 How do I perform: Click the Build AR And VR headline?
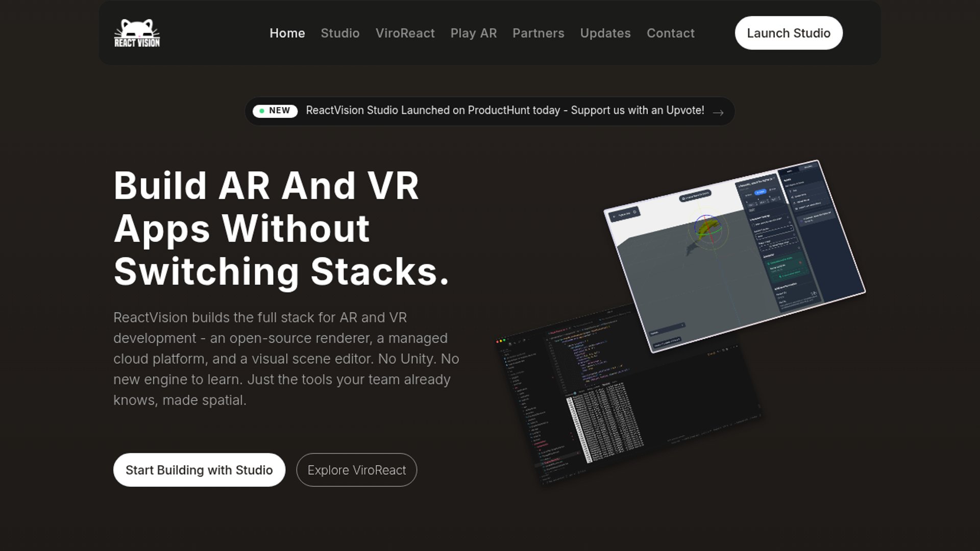[x=281, y=228]
